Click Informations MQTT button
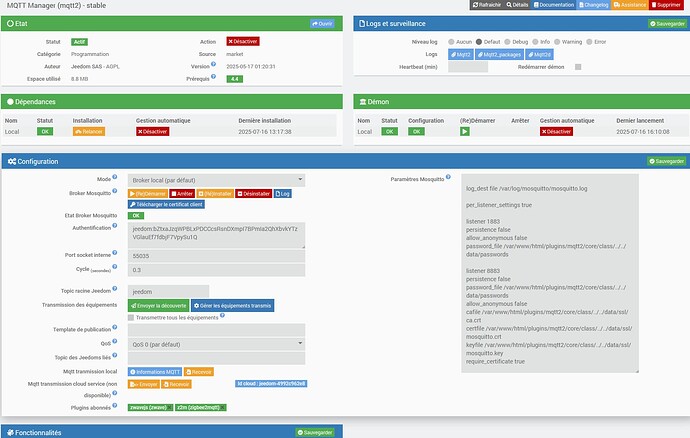The width and height of the screenshot is (690, 438). tap(155, 372)
